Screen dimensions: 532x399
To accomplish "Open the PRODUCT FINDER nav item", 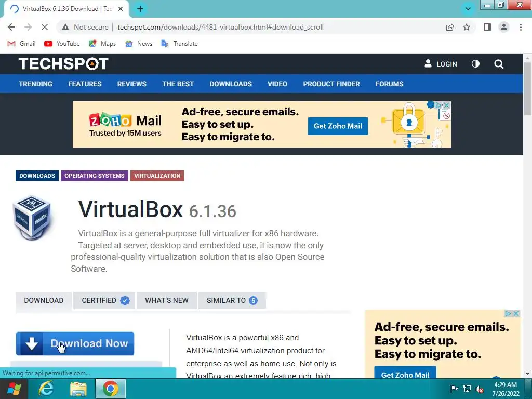I will [331, 84].
